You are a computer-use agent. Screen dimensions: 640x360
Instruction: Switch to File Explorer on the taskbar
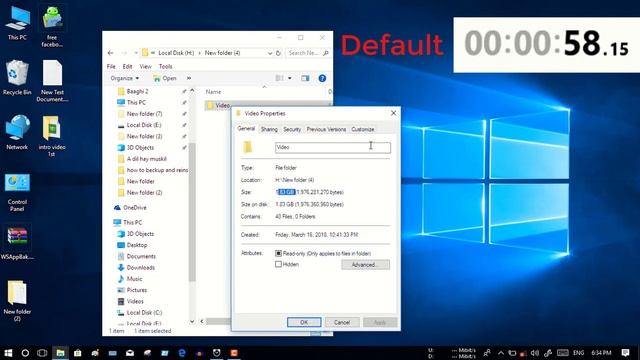click(60, 353)
